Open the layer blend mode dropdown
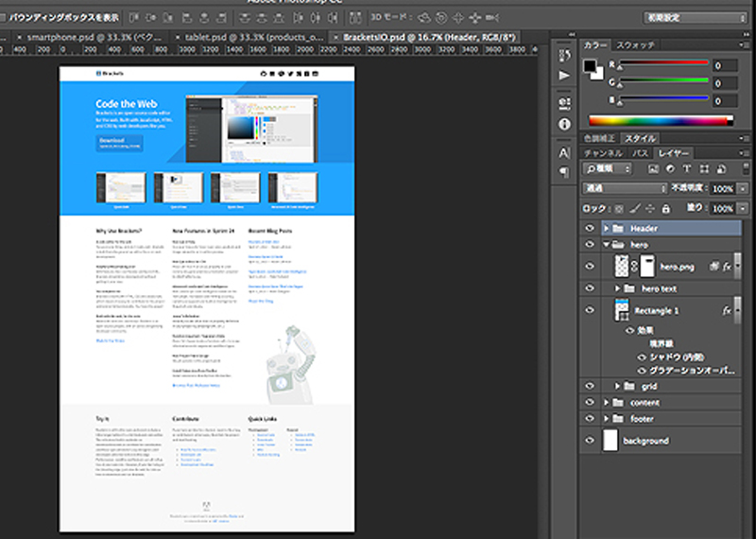Viewport: 756px width, 539px height. [x=625, y=189]
